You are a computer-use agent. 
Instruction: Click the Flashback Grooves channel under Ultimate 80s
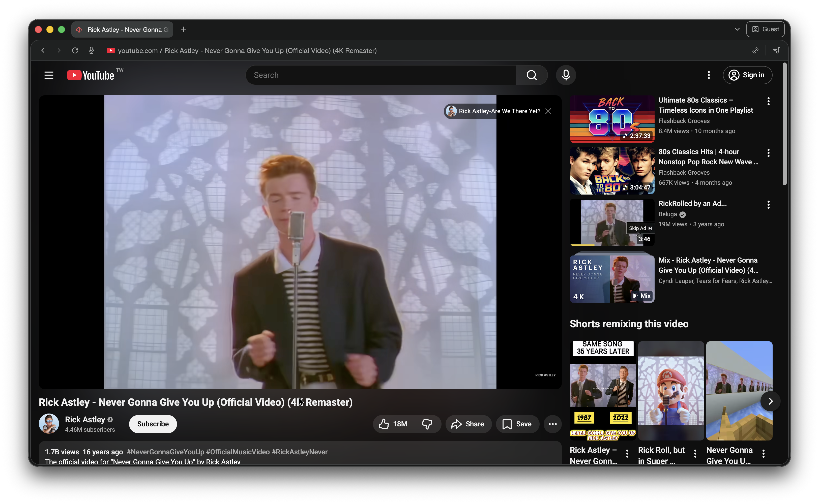[684, 121]
